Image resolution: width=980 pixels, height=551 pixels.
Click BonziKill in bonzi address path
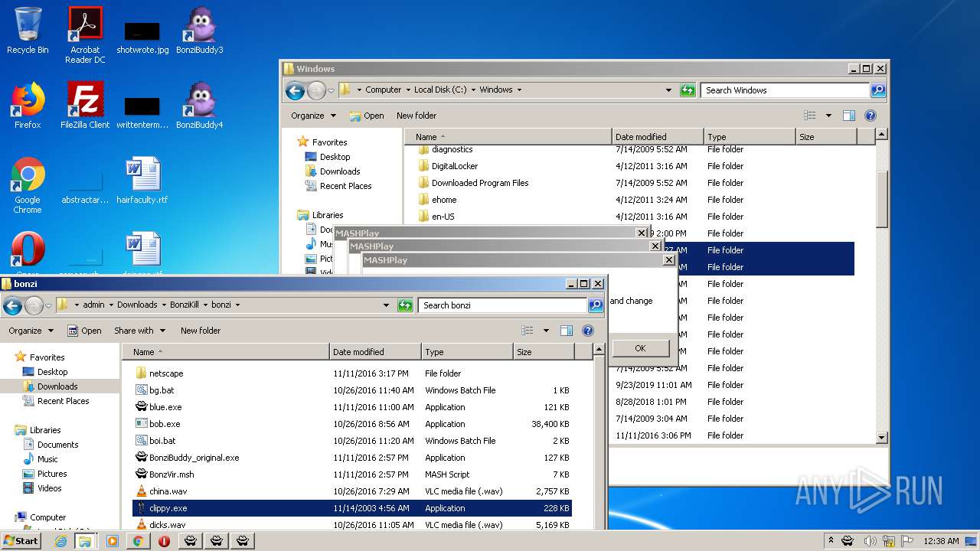pos(184,305)
